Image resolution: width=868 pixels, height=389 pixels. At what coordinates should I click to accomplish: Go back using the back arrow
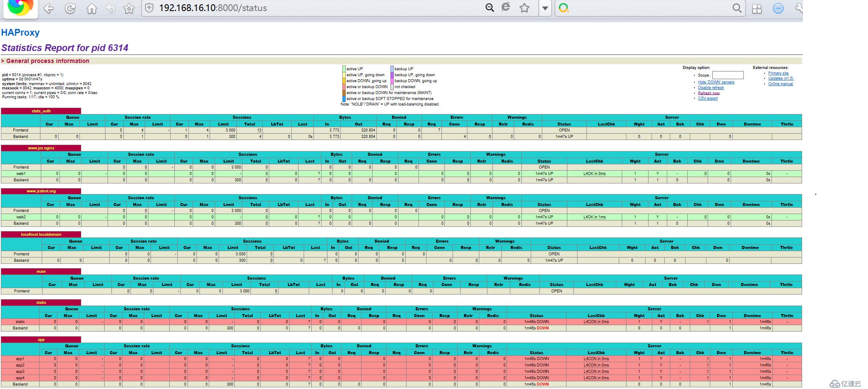[48, 9]
